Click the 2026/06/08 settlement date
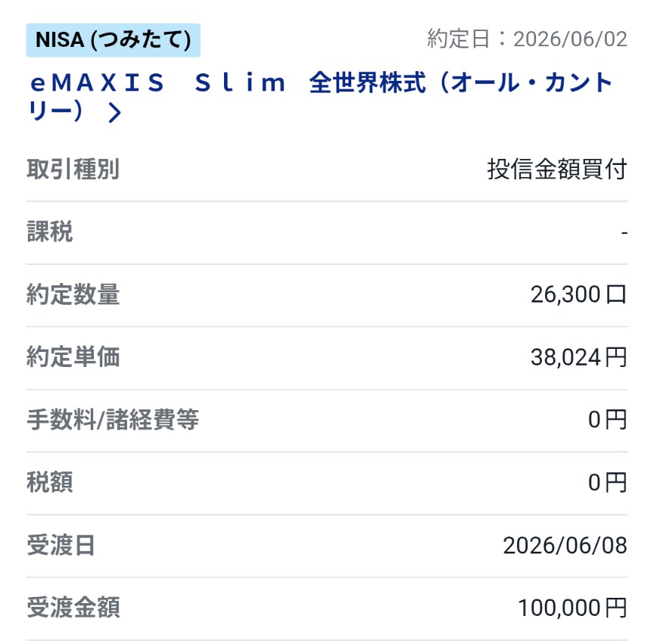The image size is (654, 644). click(x=565, y=545)
